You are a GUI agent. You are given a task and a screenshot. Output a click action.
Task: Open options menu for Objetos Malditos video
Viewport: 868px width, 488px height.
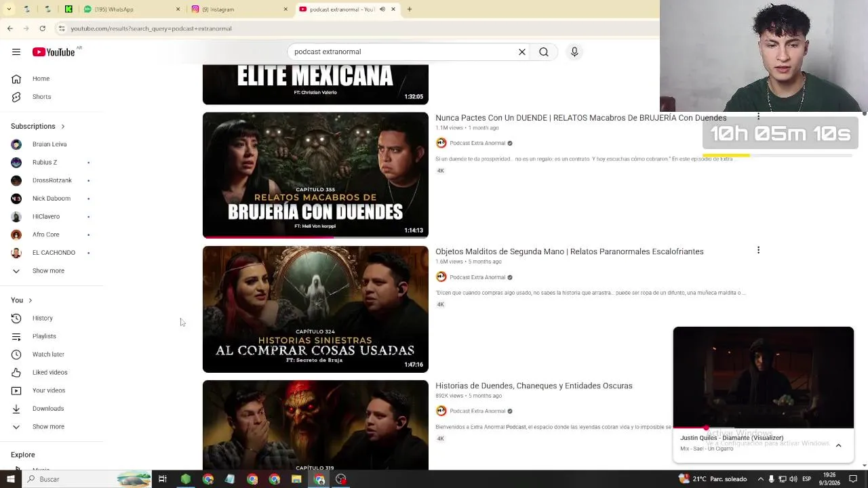(758, 250)
